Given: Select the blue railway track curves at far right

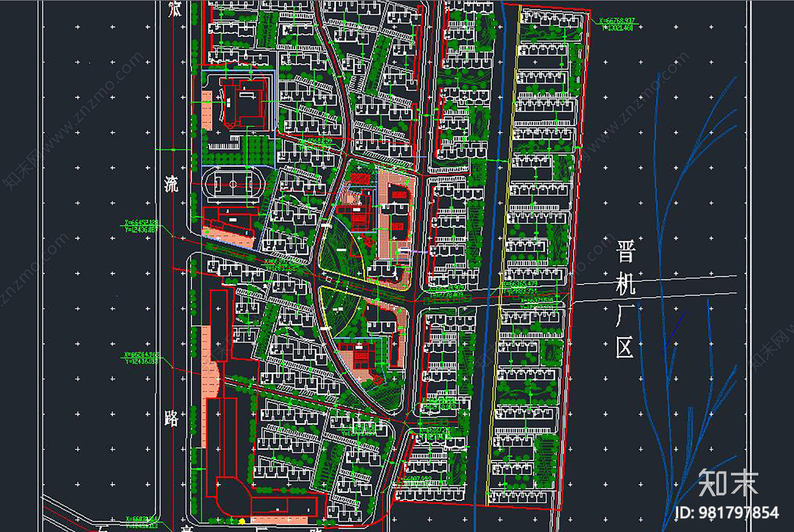Looking at the screenshot, I should [x=695, y=149].
